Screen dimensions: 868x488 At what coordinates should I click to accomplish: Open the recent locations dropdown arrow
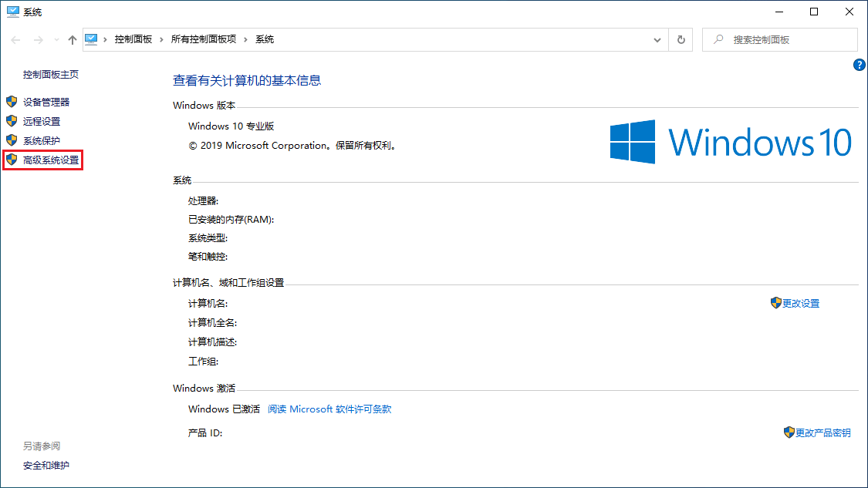[56, 40]
